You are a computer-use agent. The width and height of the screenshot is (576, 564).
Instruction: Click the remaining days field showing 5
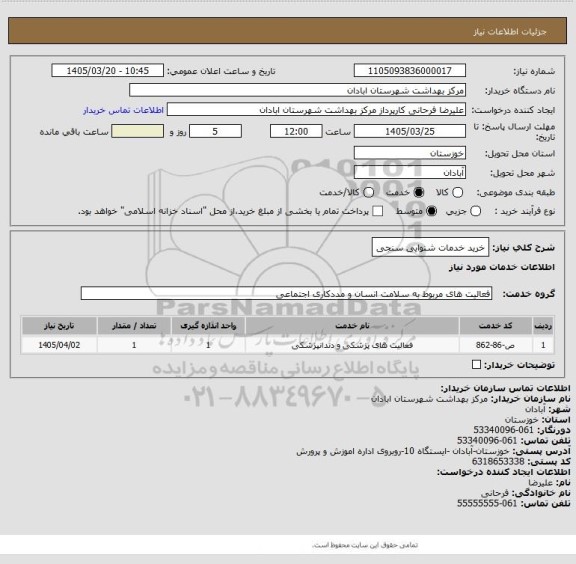pyautogui.click(x=215, y=131)
